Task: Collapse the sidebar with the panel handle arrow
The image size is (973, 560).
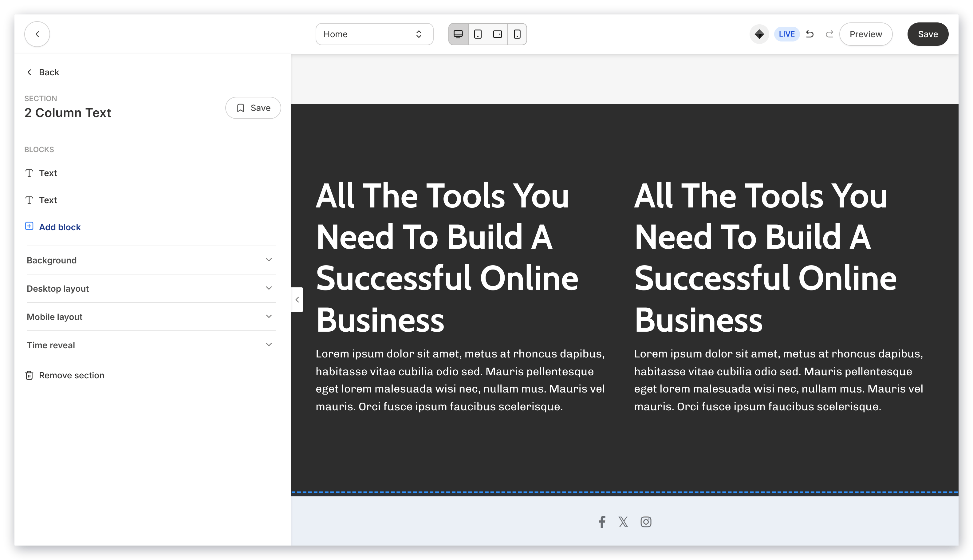Action: point(297,300)
